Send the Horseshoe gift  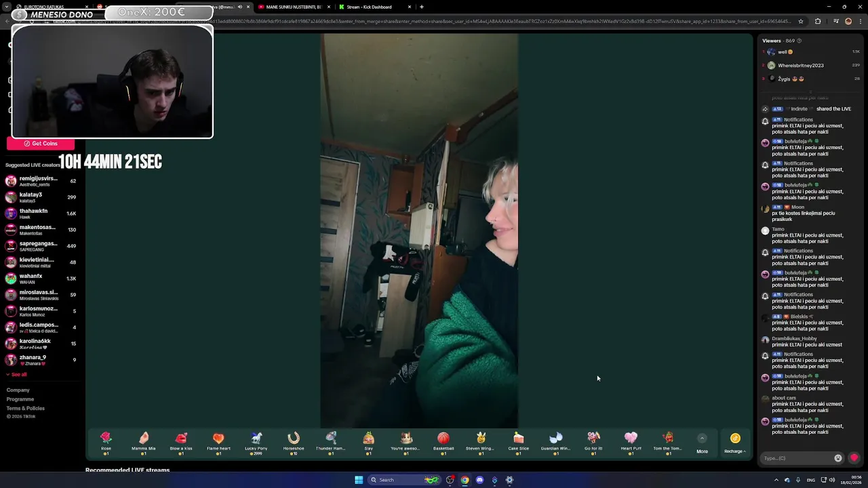pos(294,443)
